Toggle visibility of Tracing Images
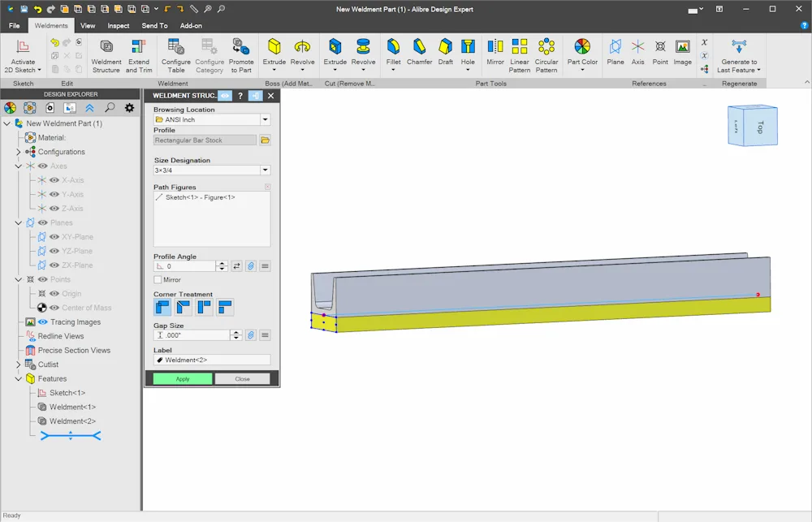This screenshot has height=522, width=812. (x=43, y=322)
